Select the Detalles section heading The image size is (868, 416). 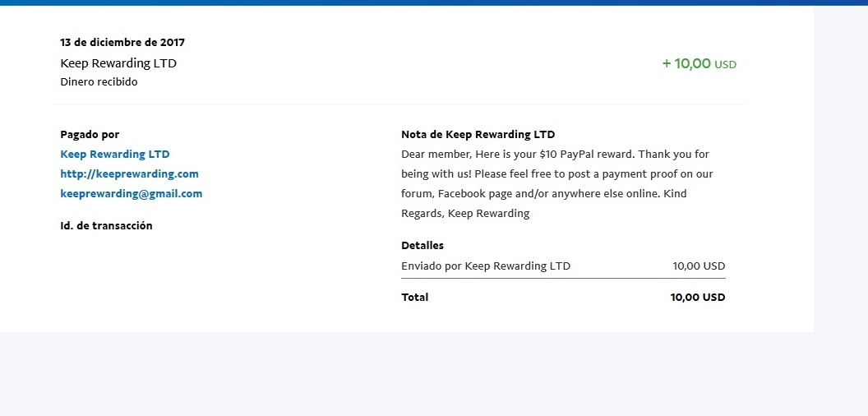tap(422, 246)
